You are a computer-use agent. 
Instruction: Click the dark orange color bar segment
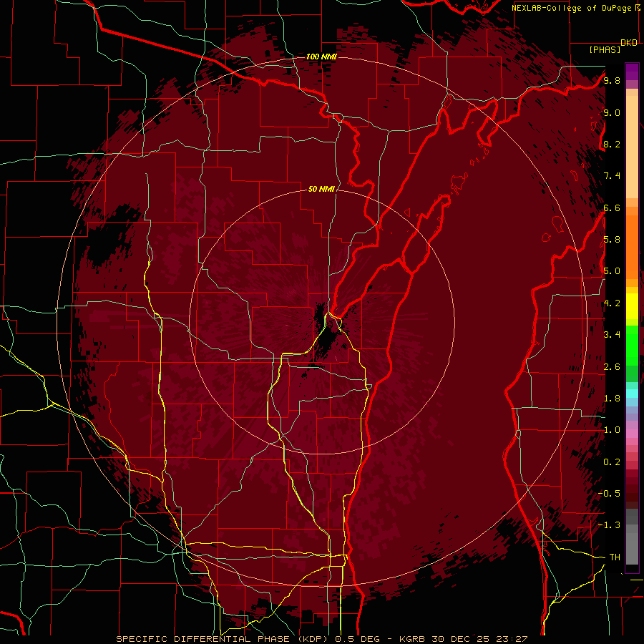632,247
